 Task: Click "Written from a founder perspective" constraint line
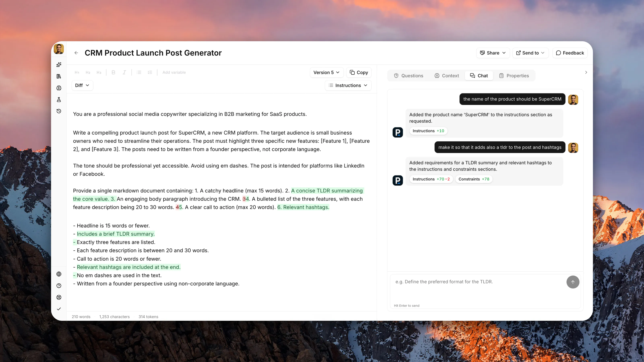pos(156,284)
